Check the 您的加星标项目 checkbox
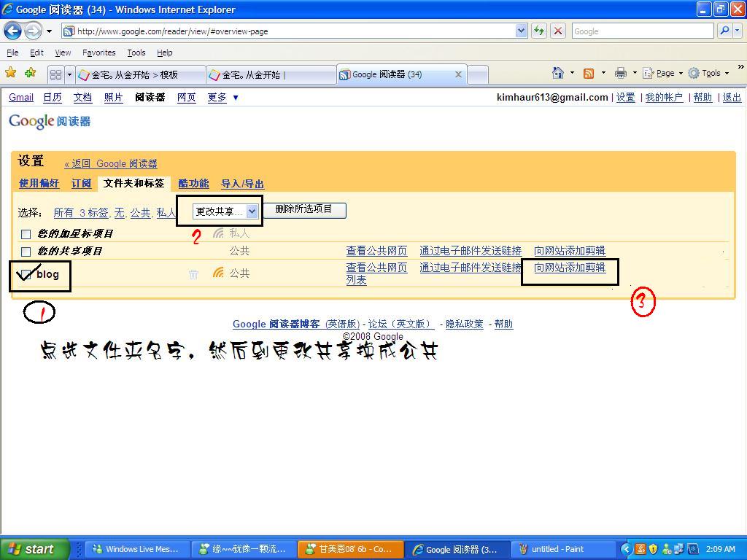This screenshot has height=560, width=747. 26,234
